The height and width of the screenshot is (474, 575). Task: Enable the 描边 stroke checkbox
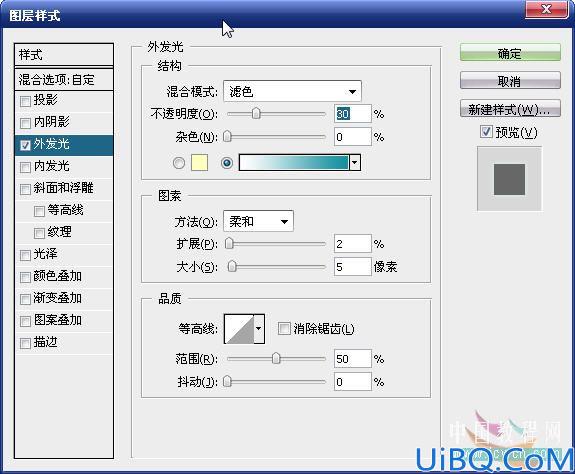point(25,343)
